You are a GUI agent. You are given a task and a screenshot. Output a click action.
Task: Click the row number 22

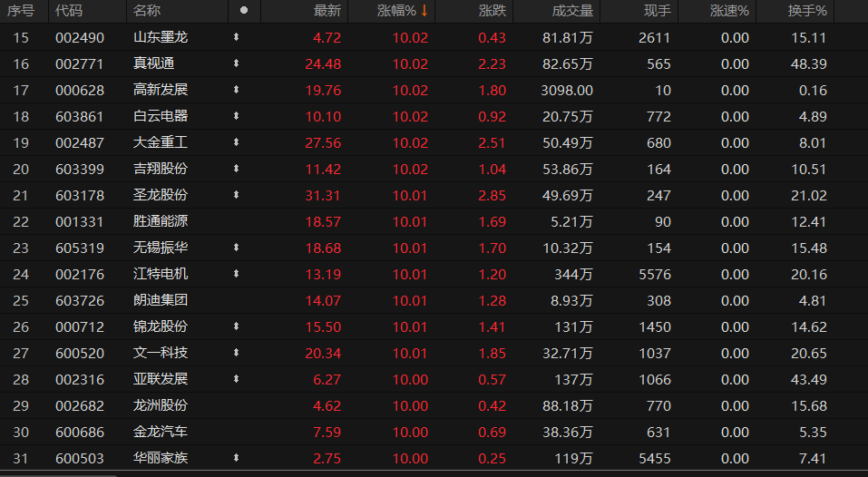click(x=21, y=222)
